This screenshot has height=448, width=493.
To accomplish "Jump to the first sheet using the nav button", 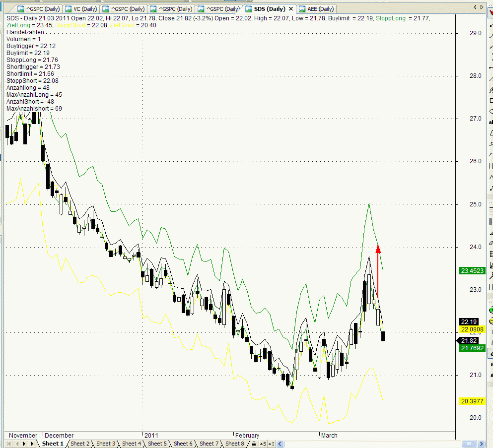I will pos(8,444).
